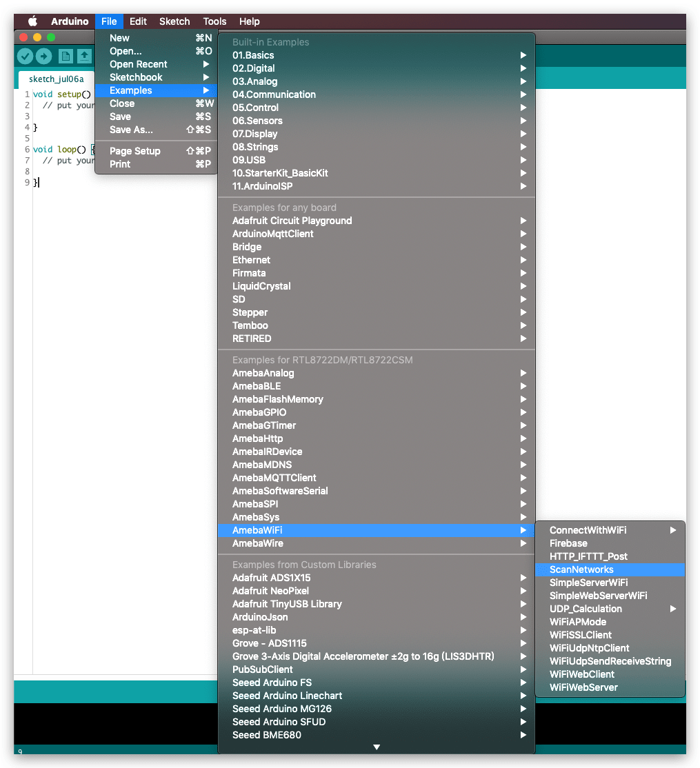Open the AmebaHttp examples submenu
700x768 pixels.
(x=377, y=438)
